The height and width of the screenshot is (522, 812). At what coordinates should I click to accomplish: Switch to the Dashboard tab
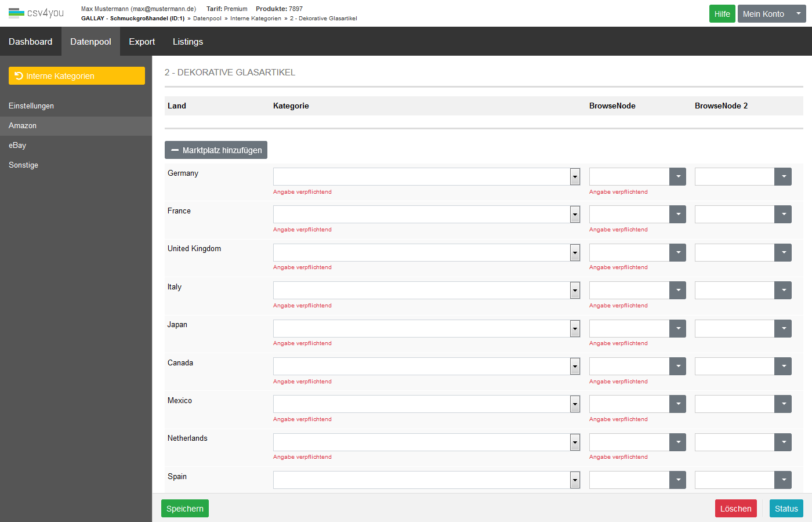[x=31, y=42]
